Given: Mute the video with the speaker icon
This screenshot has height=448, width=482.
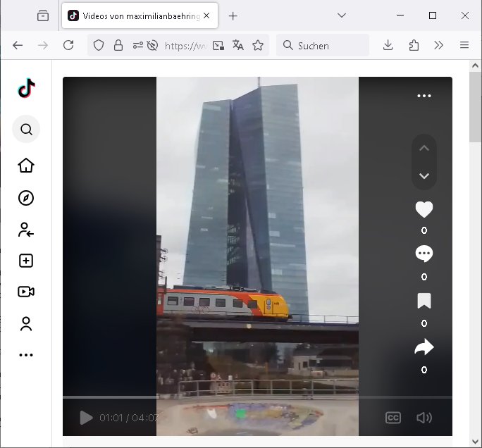Looking at the screenshot, I should 424,418.
